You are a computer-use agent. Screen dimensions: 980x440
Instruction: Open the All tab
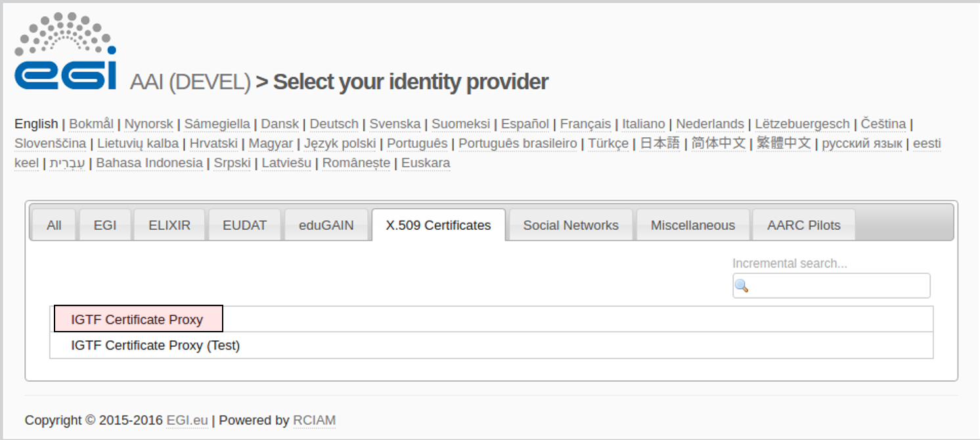pyautogui.click(x=54, y=225)
